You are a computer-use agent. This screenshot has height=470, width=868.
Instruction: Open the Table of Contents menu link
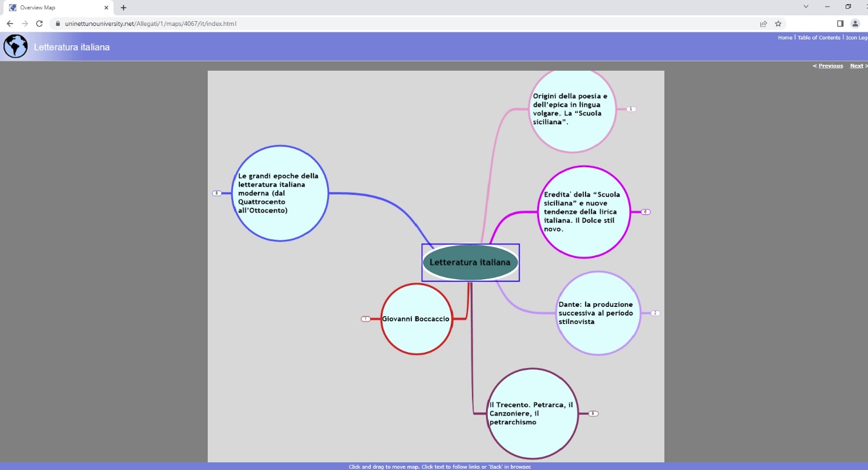819,38
